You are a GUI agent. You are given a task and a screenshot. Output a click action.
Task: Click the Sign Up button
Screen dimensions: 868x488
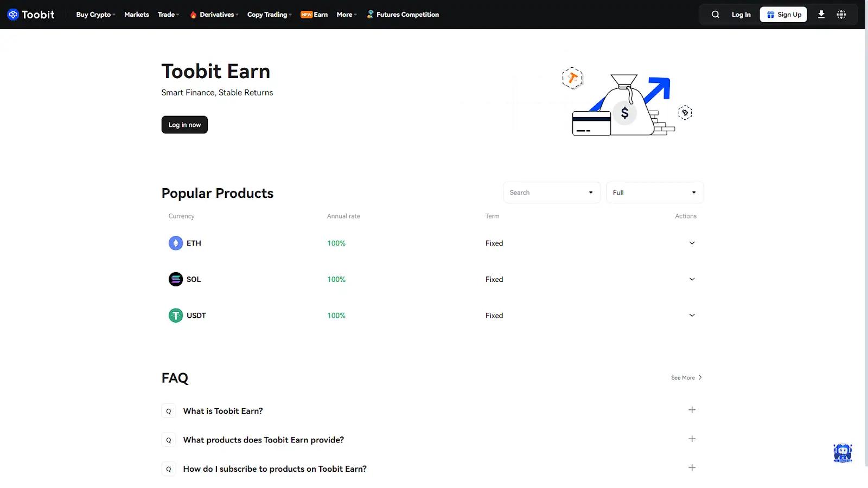tap(783, 15)
